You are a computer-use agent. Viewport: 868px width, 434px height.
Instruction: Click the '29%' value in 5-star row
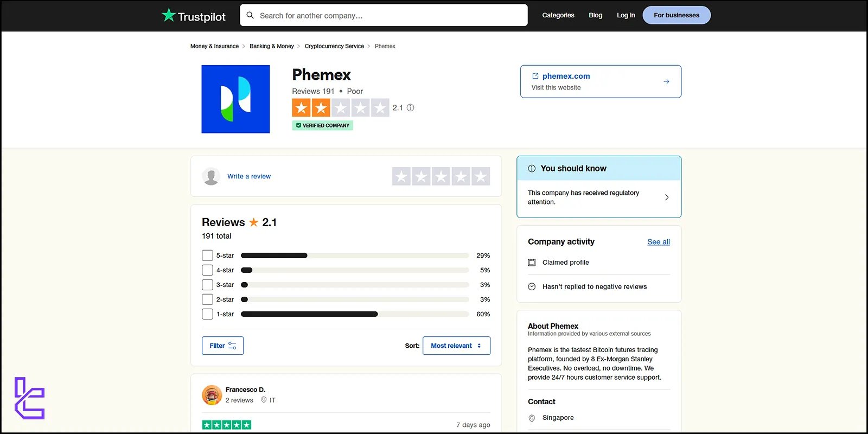point(483,256)
